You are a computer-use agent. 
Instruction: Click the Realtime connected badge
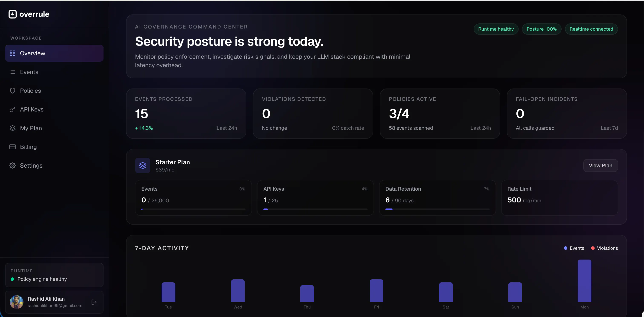pyautogui.click(x=591, y=29)
